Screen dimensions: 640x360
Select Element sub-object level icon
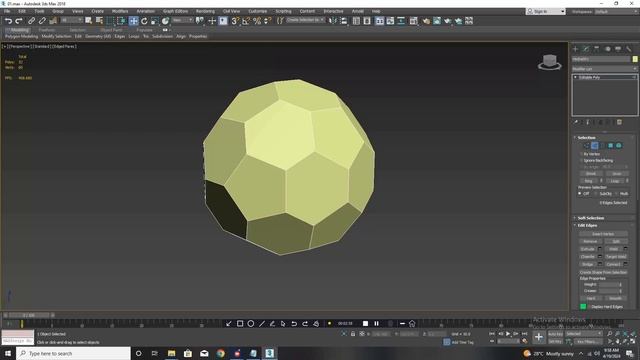point(619,145)
